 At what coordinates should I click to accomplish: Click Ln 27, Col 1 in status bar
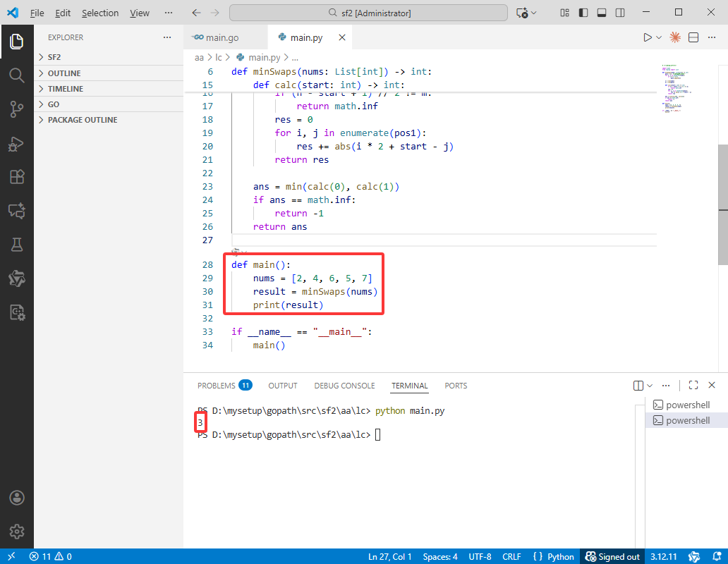(389, 556)
